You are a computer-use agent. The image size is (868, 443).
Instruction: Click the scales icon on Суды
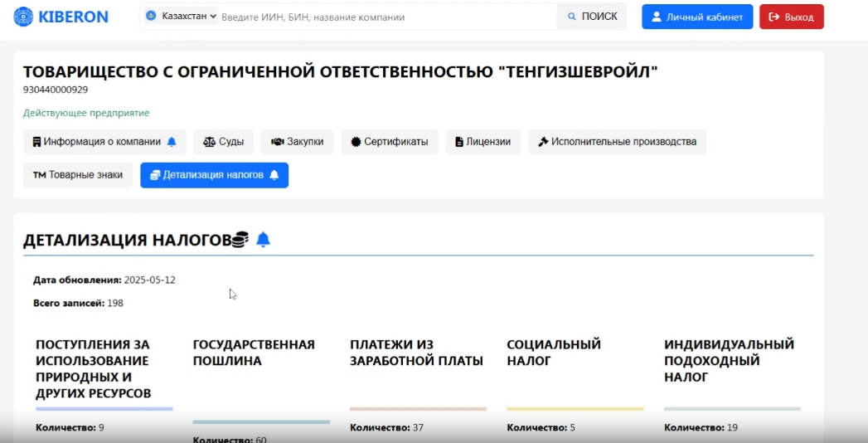pyautogui.click(x=209, y=142)
